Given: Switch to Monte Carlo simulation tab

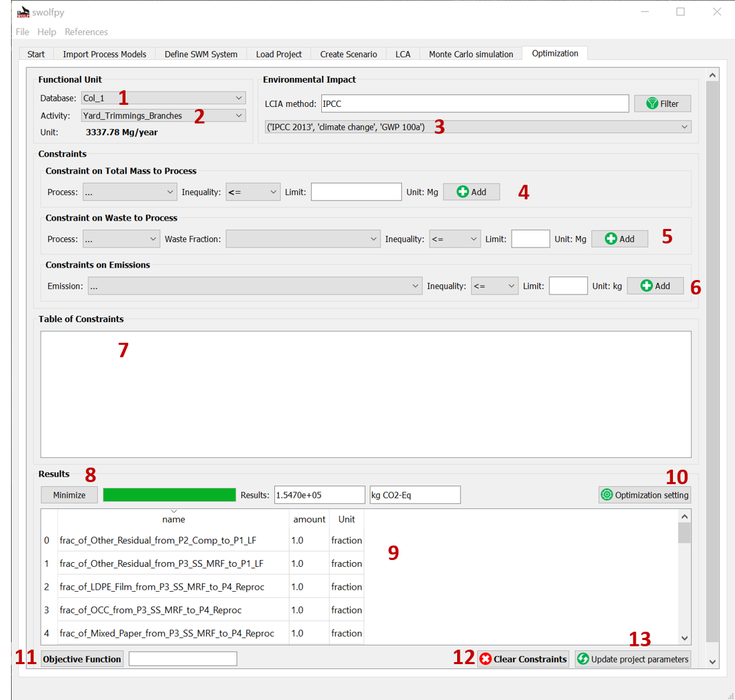Looking at the screenshot, I should pyautogui.click(x=471, y=54).
